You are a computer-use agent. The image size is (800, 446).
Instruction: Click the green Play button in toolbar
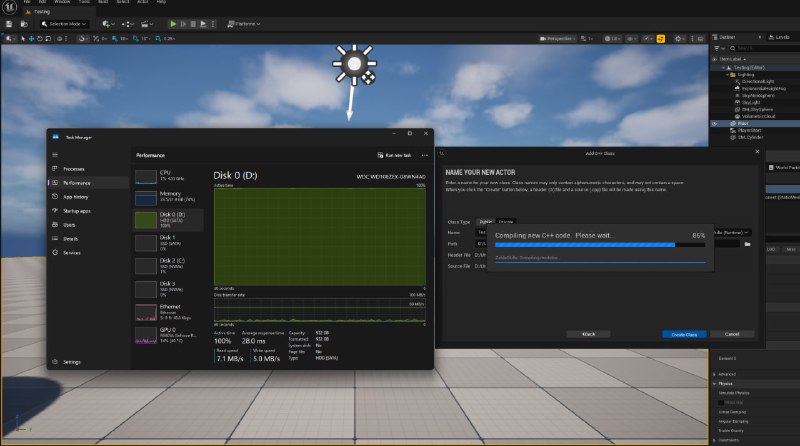tap(173, 24)
